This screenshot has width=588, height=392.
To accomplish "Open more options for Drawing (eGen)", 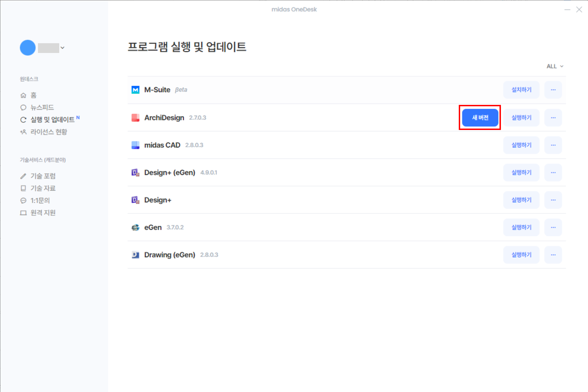I will 553,255.
